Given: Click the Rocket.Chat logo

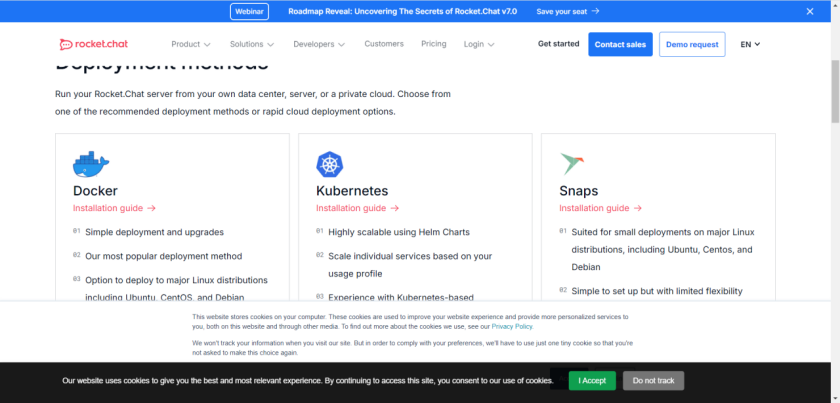Looking at the screenshot, I should (94, 44).
